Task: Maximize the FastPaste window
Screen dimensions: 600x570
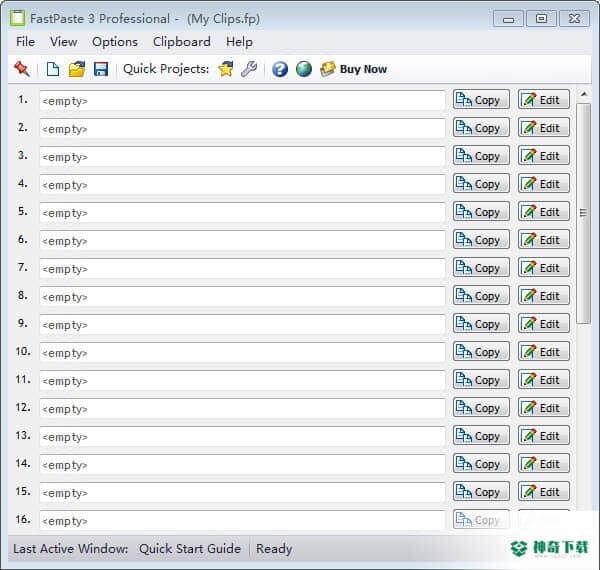Action: [x=541, y=19]
